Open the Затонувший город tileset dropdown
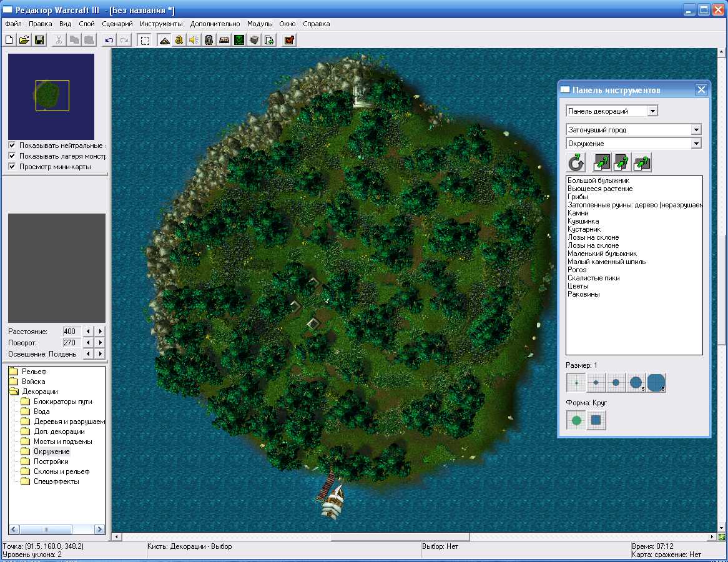 [696, 130]
